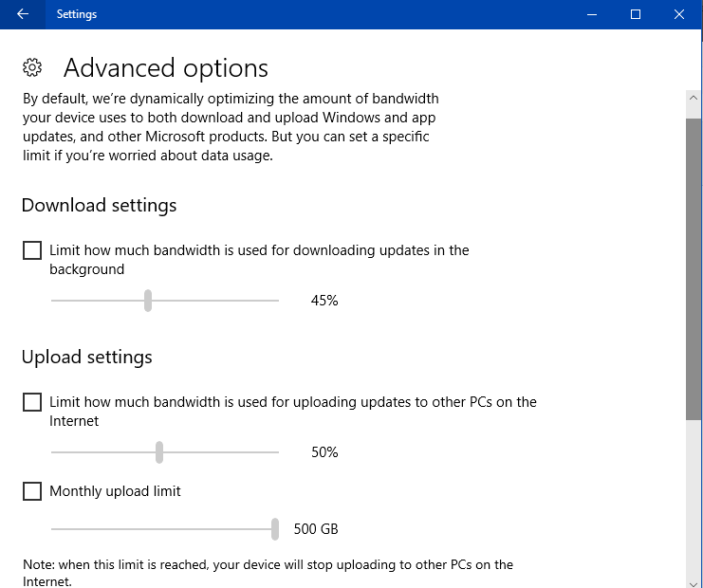Click the 45% download bandwidth slider handle

[148, 301]
